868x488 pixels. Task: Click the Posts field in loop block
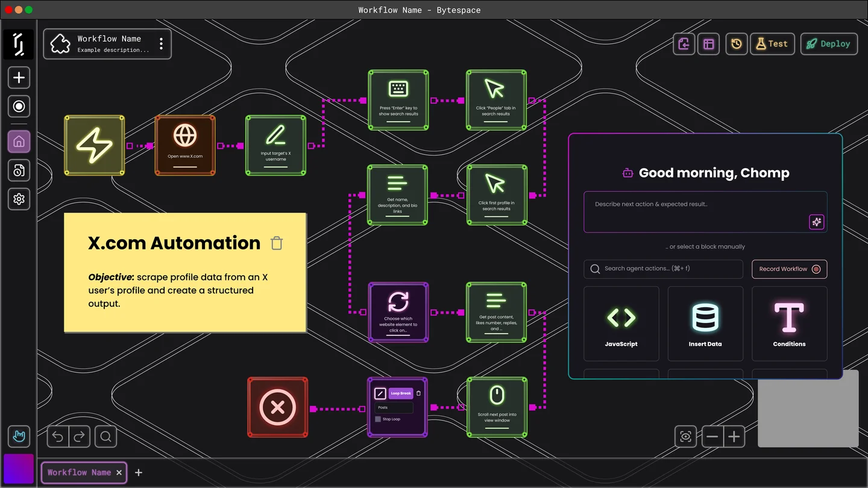(394, 408)
